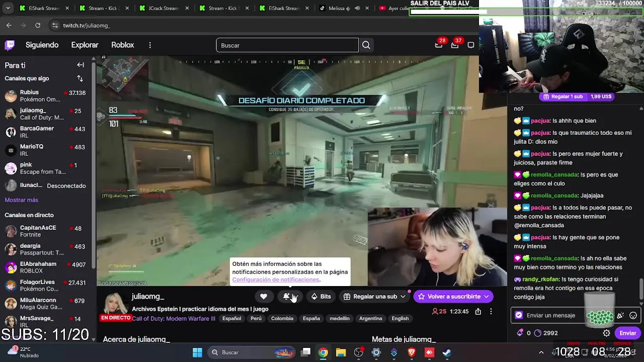The width and height of the screenshot is (644, 362).
Task: Open site info icon in address bar
Action: [54, 25]
